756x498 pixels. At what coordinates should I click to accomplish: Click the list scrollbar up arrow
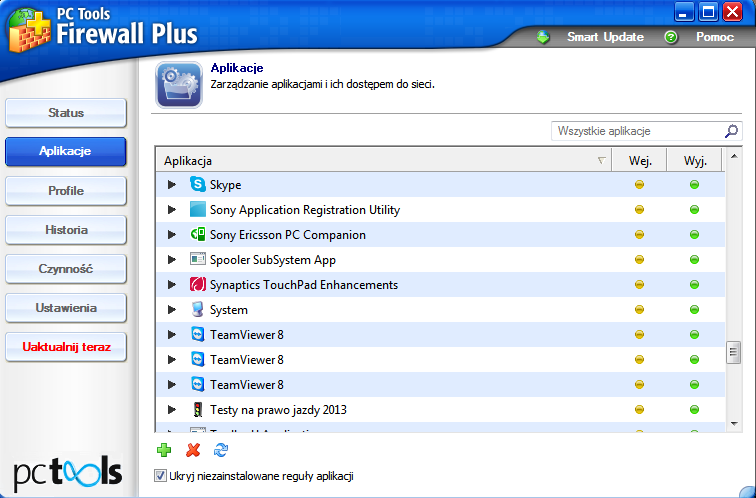point(734,156)
